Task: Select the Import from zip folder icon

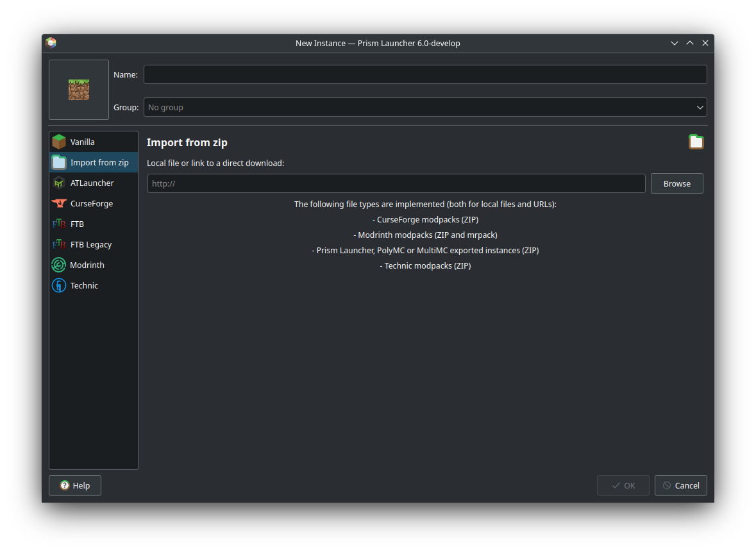Action: pos(59,162)
